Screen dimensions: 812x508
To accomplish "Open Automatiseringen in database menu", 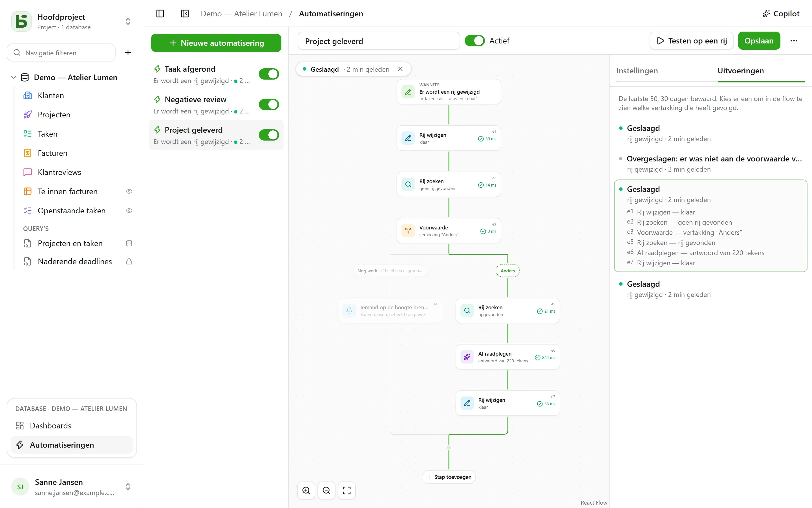I will pos(72,444).
